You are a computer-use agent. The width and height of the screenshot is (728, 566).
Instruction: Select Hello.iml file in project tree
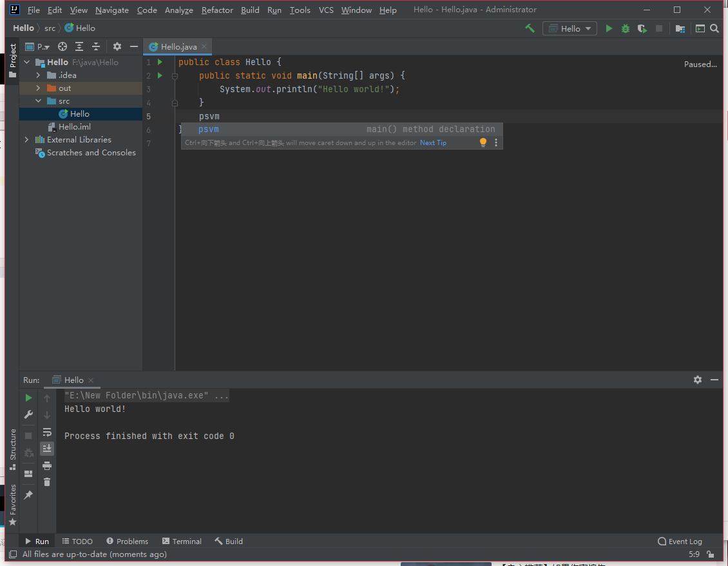click(74, 127)
